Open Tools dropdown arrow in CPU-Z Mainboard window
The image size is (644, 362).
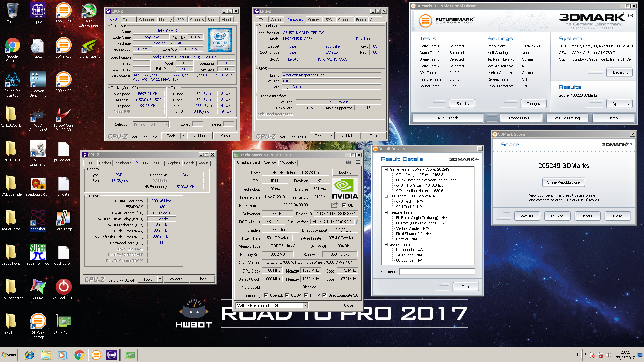(331, 136)
